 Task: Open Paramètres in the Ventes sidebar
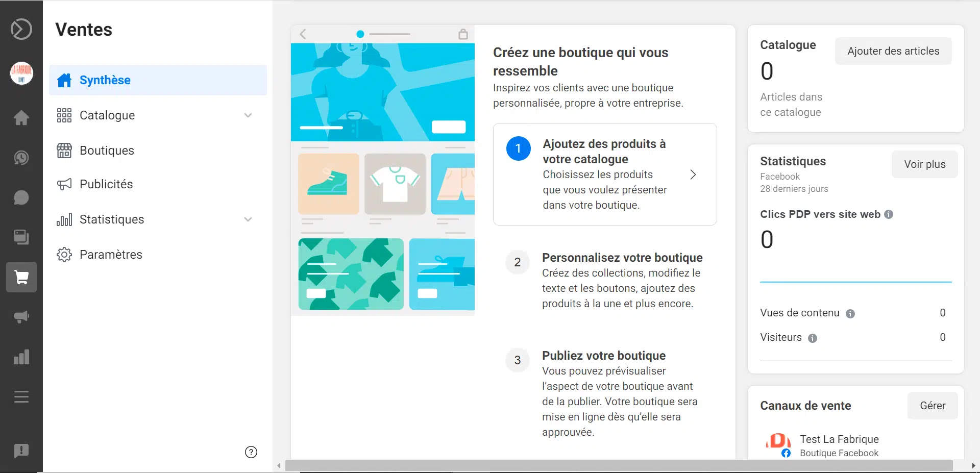click(111, 254)
